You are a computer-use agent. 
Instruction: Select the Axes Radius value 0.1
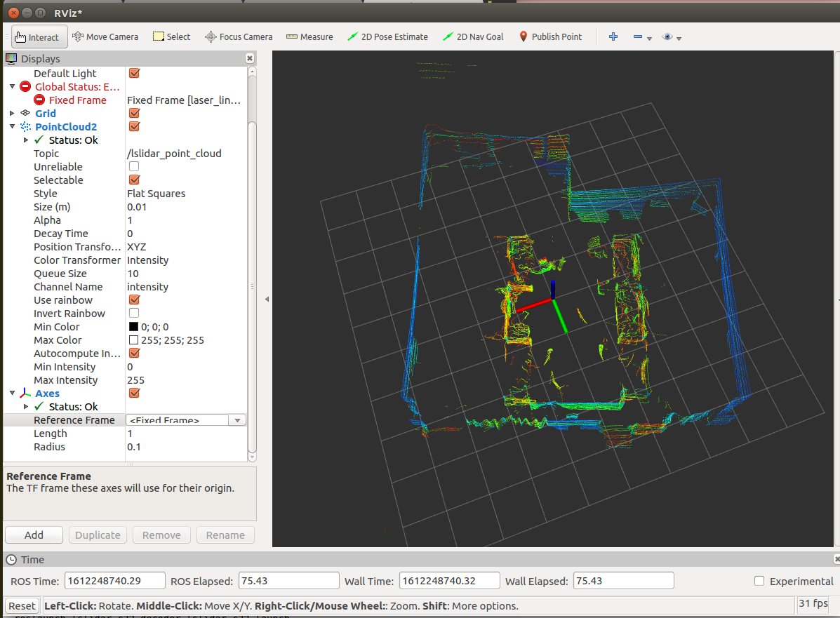point(134,447)
